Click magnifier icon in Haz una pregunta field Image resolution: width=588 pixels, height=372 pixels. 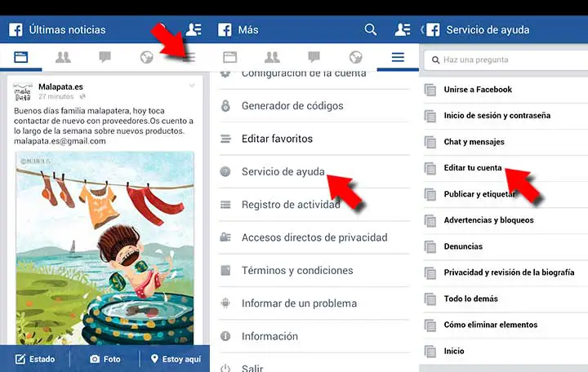point(435,60)
